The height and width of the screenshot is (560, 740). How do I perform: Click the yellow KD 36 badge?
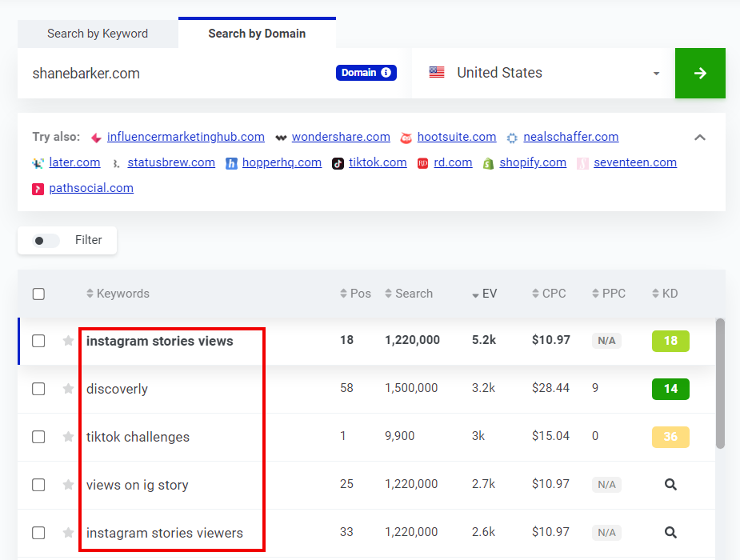click(x=670, y=437)
